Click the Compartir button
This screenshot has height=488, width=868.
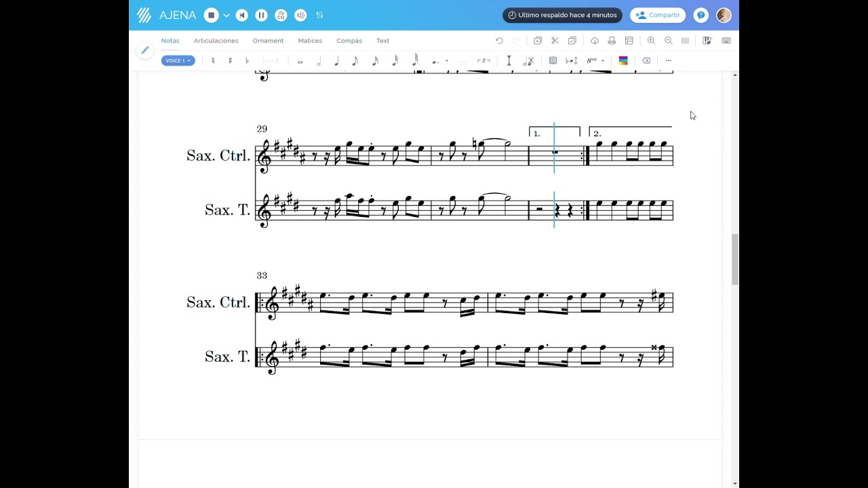[x=658, y=15]
